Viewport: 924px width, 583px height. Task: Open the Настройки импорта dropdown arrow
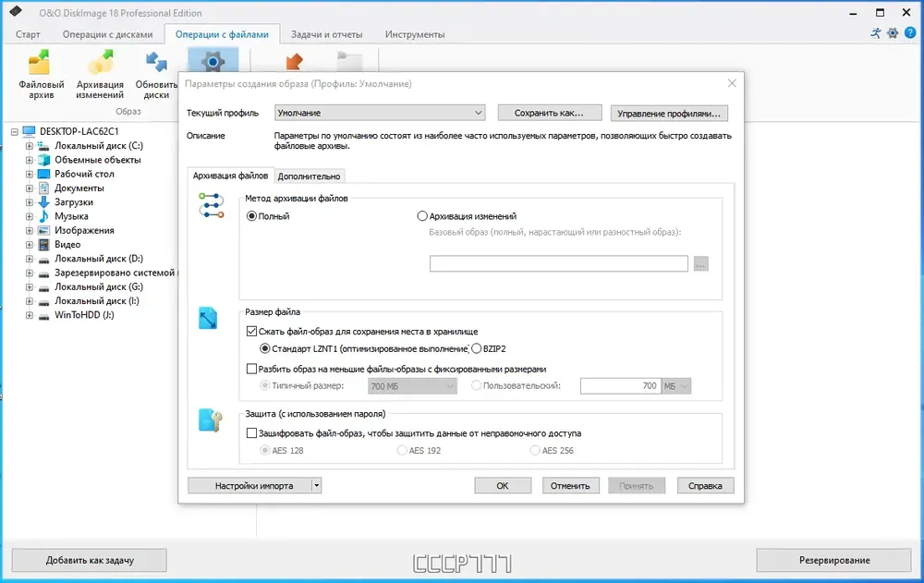316,486
